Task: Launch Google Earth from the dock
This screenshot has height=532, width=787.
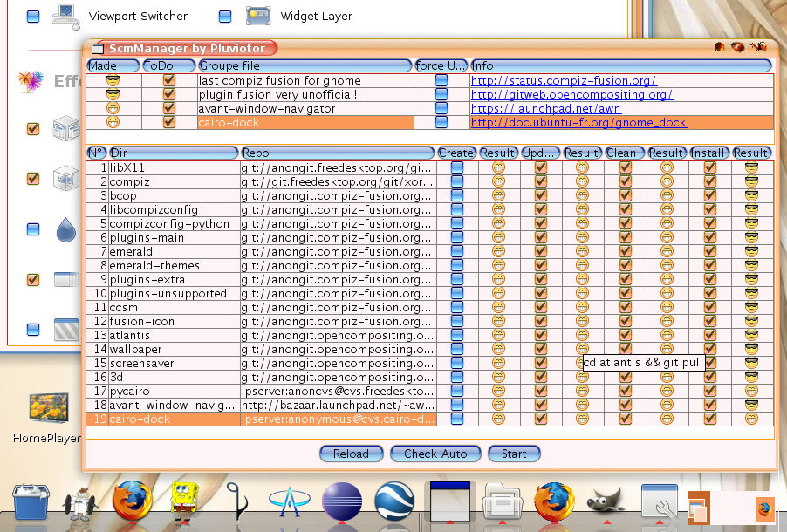Action: [394, 501]
